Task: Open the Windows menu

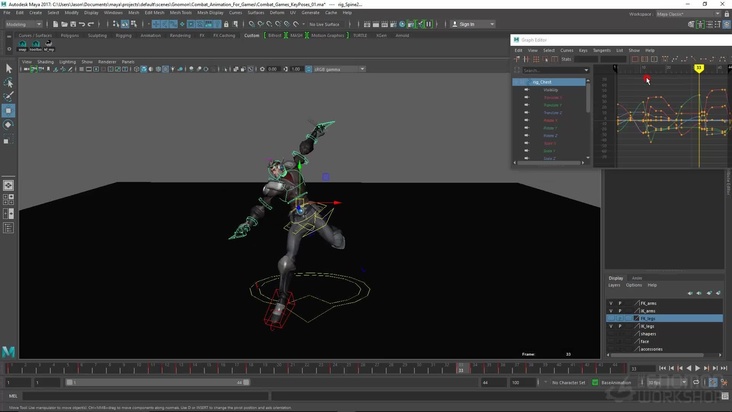Action: coord(113,13)
